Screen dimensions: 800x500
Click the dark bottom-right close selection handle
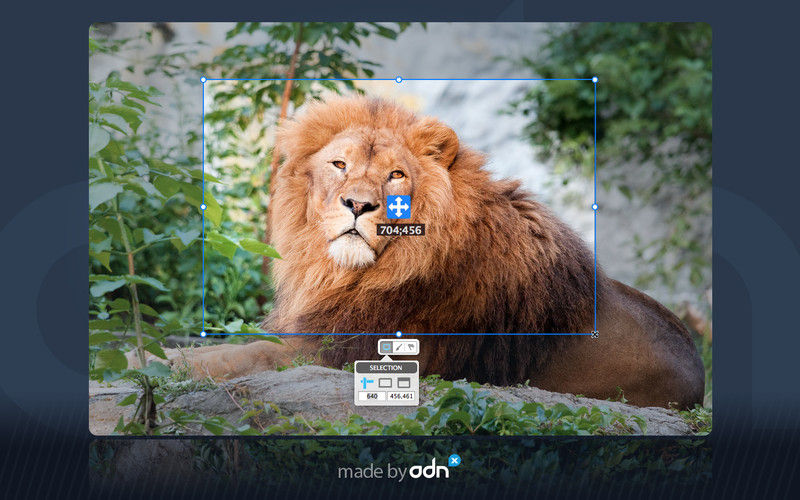tap(595, 335)
